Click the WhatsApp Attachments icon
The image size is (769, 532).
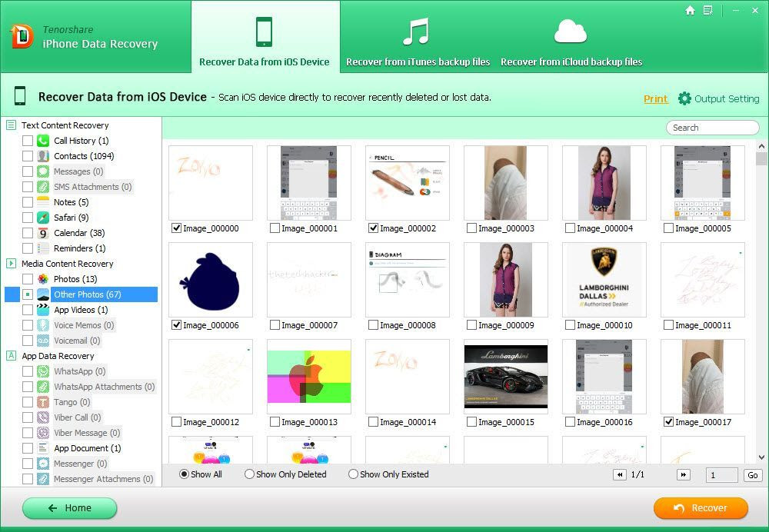(43, 387)
